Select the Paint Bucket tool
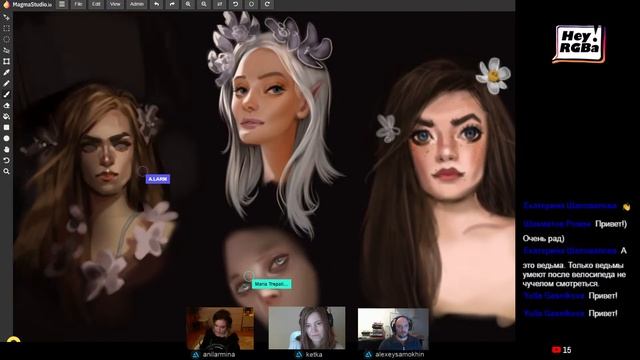This screenshot has width=640, height=360. pyautogui.click(x=7, y=117)
